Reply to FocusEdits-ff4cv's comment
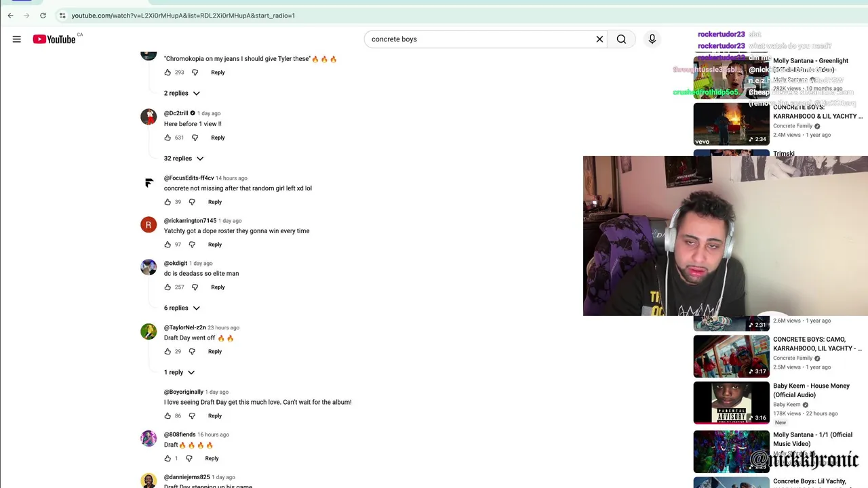Viewport: 868px width, 488px height. (x=215, y=202)
